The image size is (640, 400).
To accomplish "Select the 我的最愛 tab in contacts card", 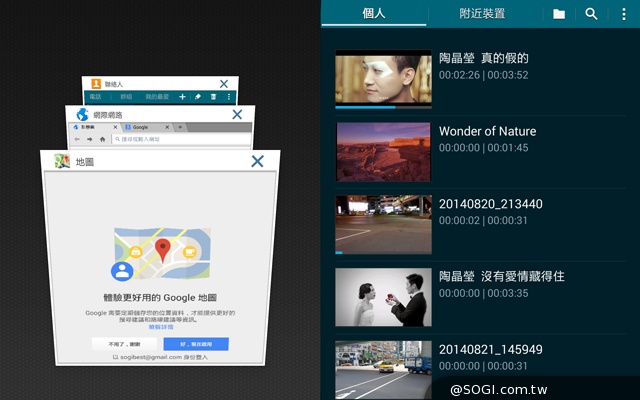I will pyautogui.click(x=157, y=97).
